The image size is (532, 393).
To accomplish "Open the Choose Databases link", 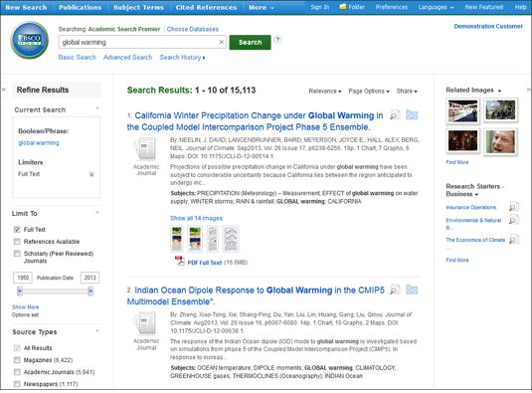I will [x=192, y=29].
